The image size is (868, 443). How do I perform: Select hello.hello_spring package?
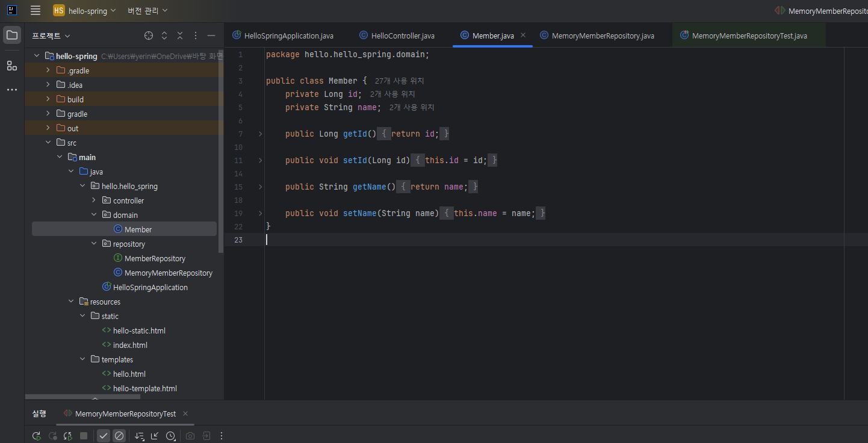coord(124,186)
